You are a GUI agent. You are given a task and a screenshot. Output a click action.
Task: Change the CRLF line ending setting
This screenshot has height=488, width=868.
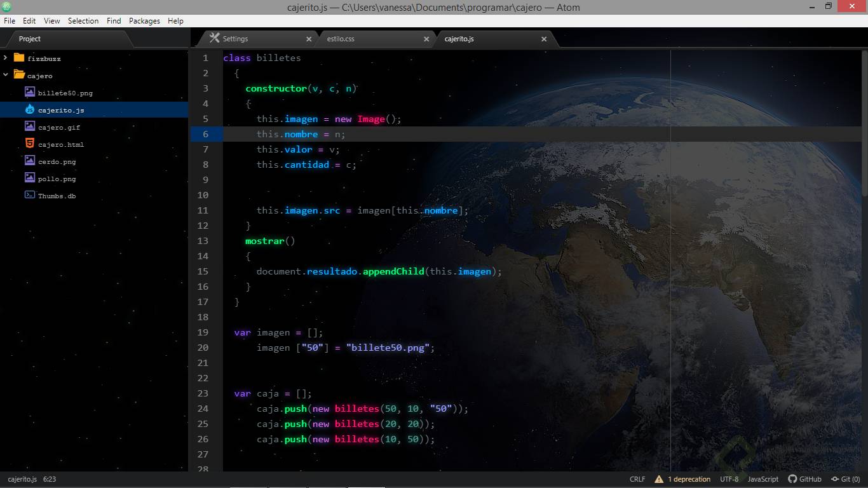point(637,479)
